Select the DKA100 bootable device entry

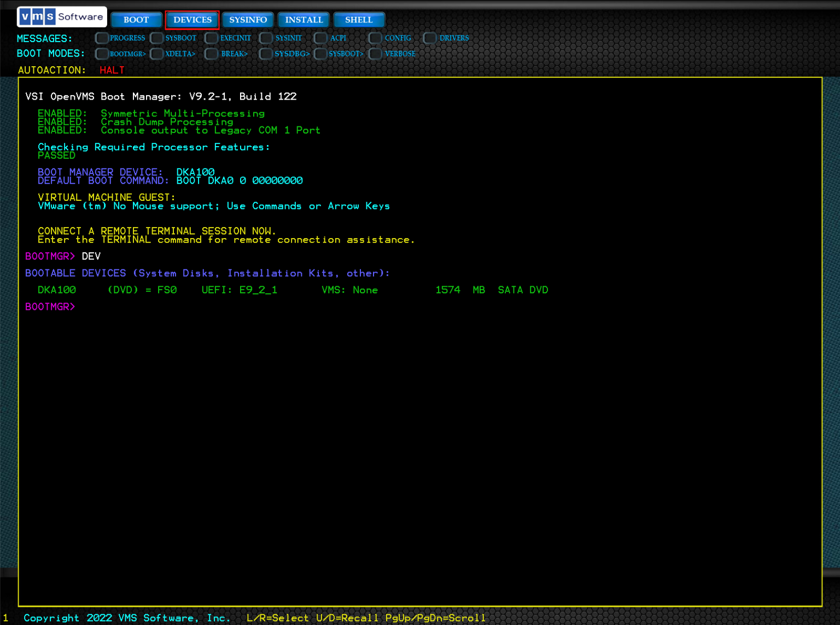(x=57, y=290)
